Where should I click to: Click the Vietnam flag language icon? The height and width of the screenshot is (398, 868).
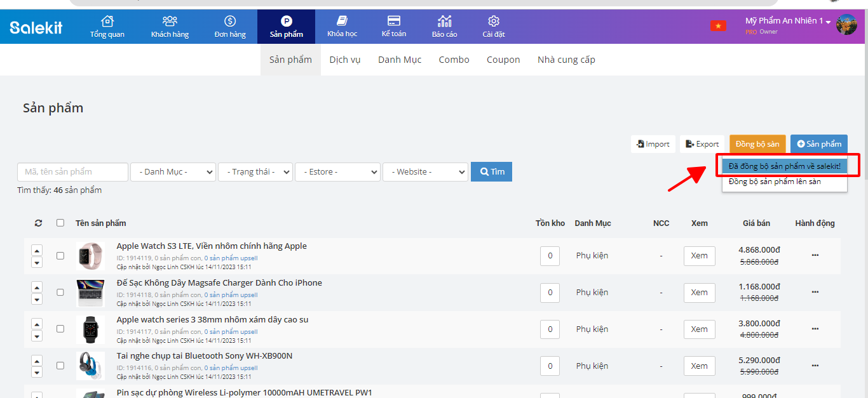pyautogui.click(x=718, y=26)
